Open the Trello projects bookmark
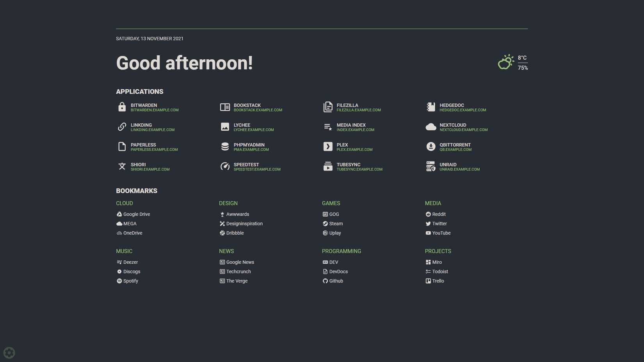This screenshot has width=644, height=362. tap(438, 281)
